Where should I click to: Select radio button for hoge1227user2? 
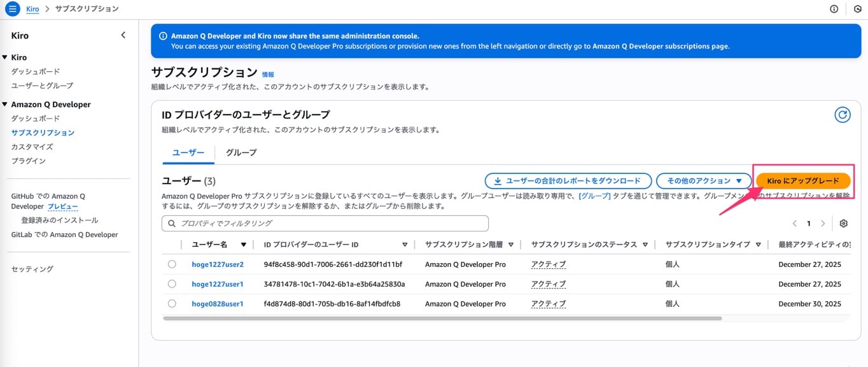click(172, 264)
